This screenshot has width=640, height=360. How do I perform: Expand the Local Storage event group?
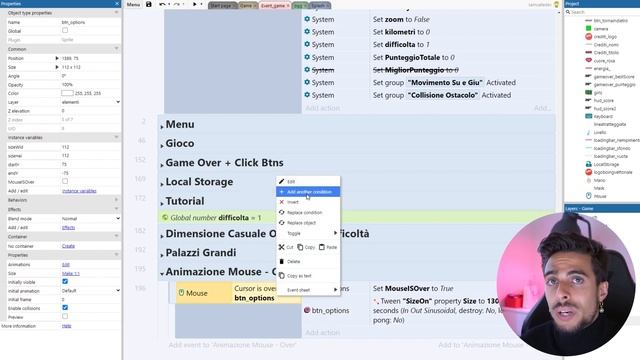(x=162, y=183)
